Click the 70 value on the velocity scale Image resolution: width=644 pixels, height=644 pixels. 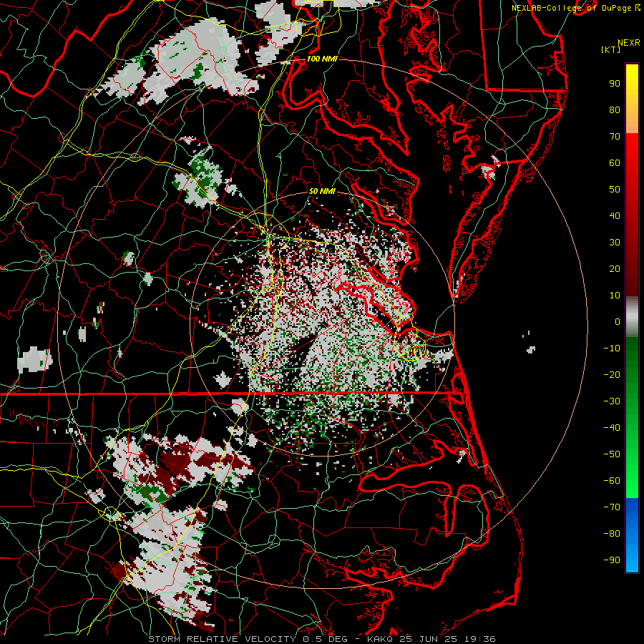(x=615, y=137)
